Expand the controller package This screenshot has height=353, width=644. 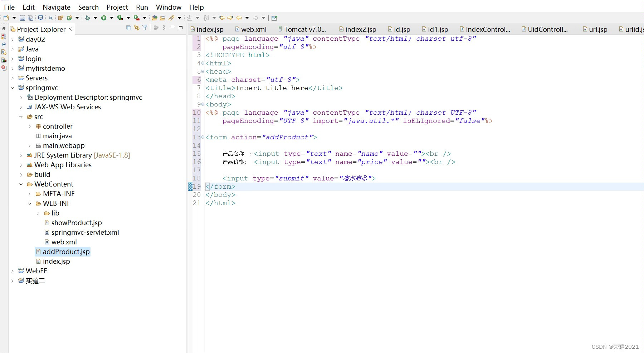(30, 126)
